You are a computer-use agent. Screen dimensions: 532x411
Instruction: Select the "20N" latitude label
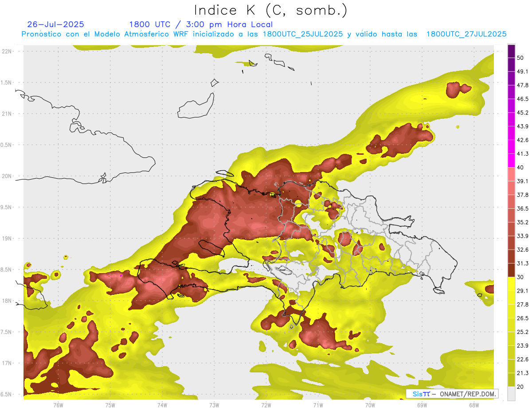click(8, 176)
